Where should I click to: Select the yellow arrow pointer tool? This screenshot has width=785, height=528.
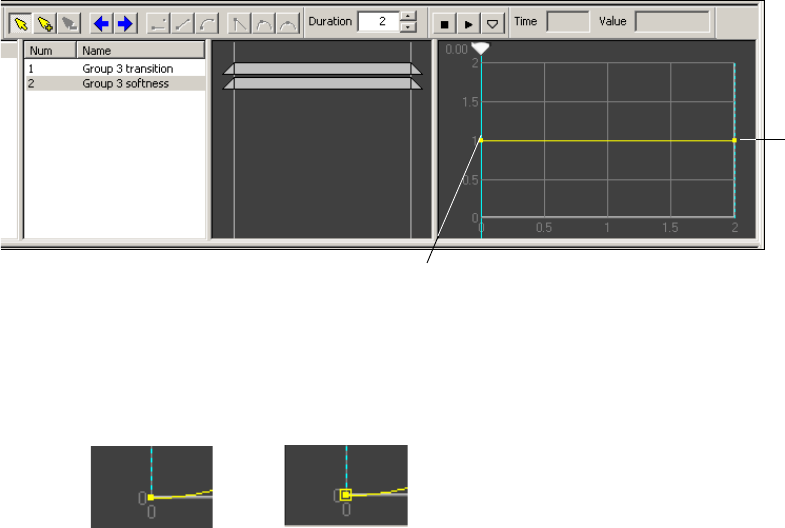pyautogui.click(x=21, y=24)
